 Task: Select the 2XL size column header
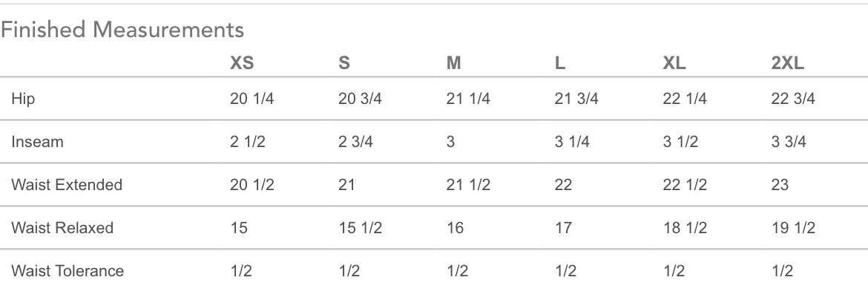point(788,64)
